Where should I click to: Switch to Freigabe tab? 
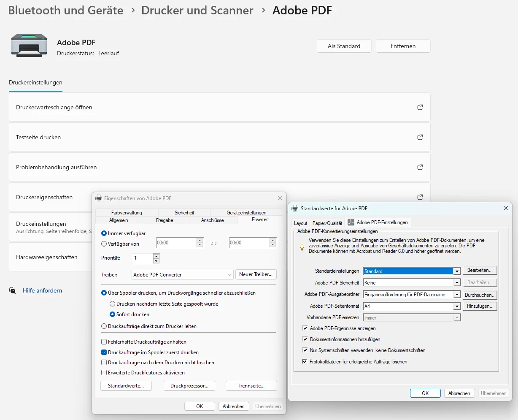[165, 220]
